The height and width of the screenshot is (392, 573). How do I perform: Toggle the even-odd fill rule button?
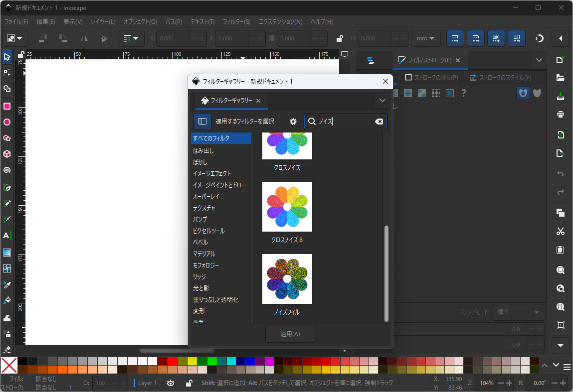click(523, 93)
